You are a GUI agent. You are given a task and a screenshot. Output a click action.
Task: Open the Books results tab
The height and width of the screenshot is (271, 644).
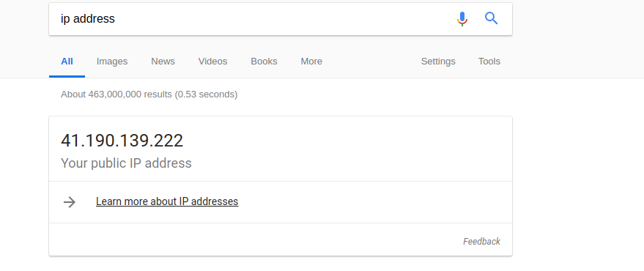(264, 62)
